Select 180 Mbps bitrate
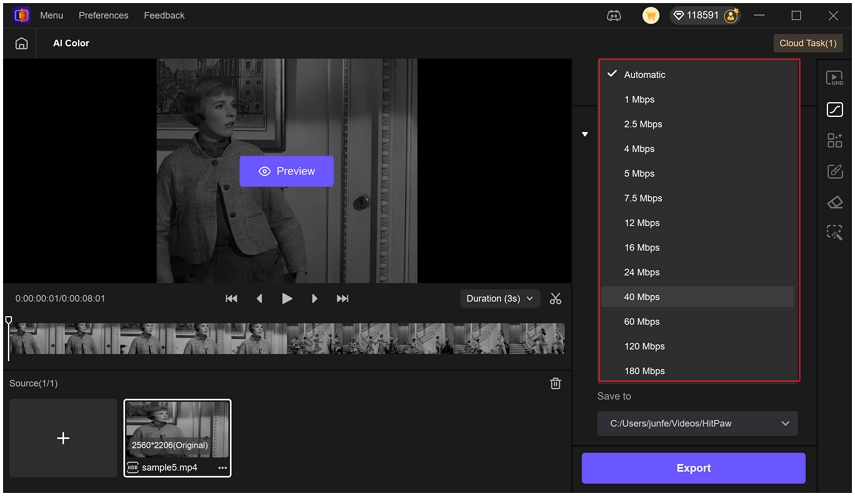Screen dimensions: 855x496 tap(698, 370)
